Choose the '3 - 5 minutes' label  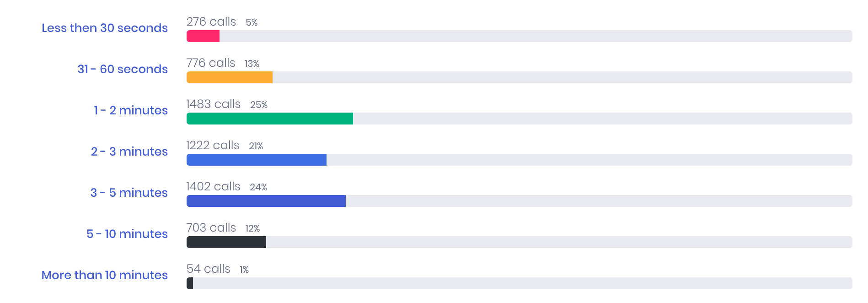pyautogui.click(x=129, y=193)
